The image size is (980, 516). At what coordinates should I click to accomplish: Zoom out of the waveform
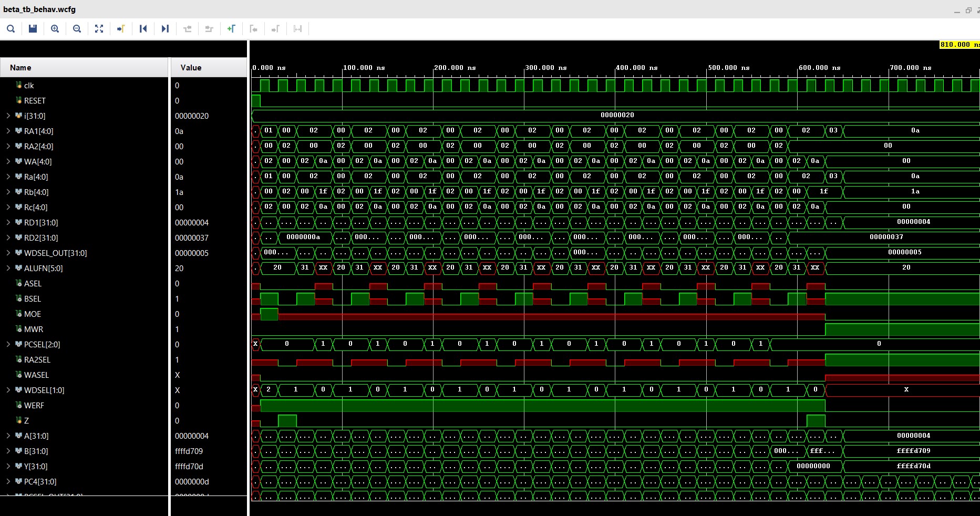tap(77, 29)
